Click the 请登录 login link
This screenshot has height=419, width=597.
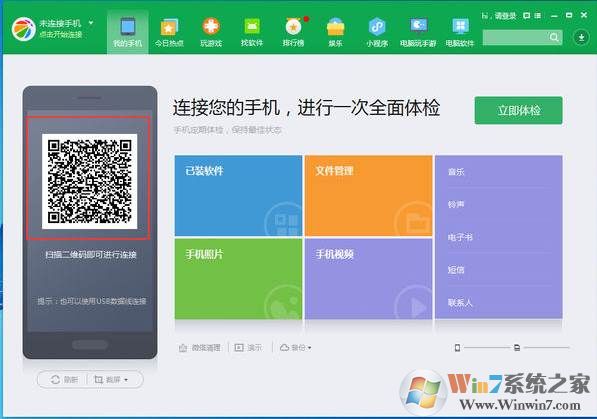point(505,16)
